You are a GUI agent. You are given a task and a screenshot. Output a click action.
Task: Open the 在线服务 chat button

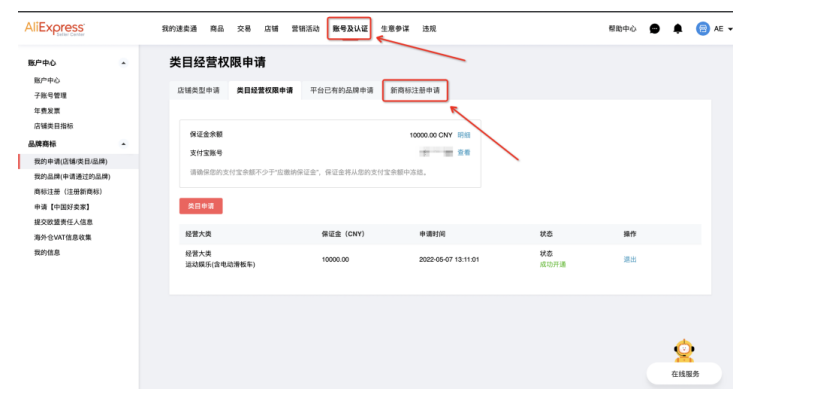pos(684,374)
